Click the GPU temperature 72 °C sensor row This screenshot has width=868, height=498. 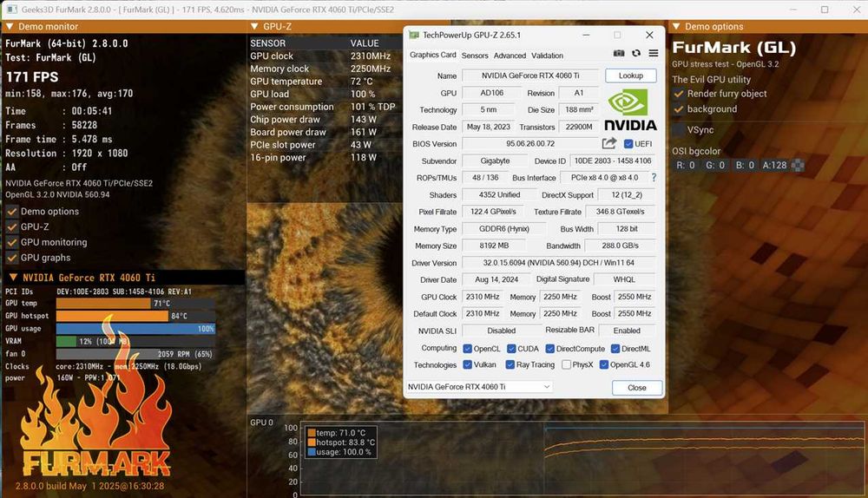click(325, 82)
